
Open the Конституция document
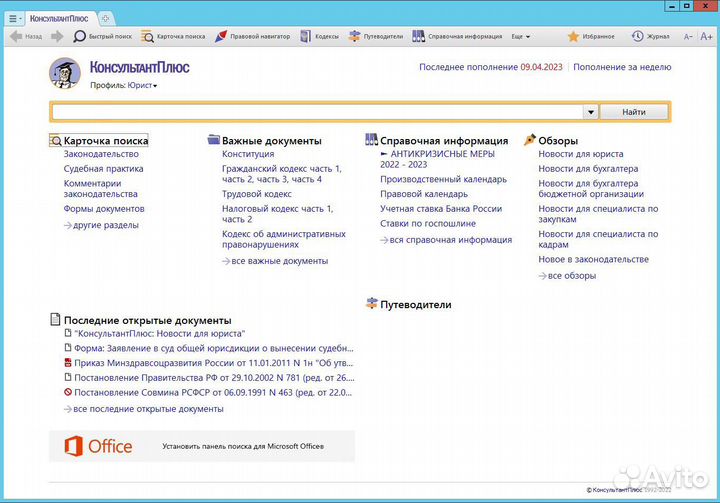[x=248, y=154]
